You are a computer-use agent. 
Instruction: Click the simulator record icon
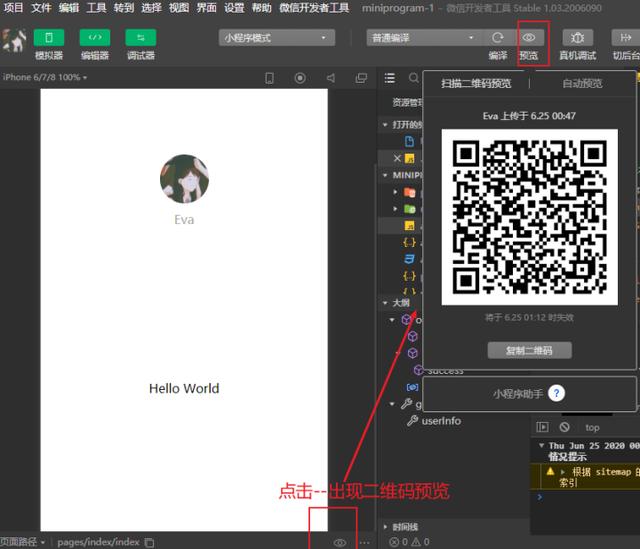click(x=300, y=78)
